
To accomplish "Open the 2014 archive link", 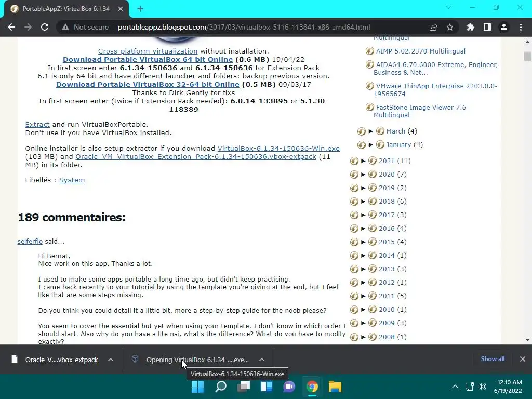I will (387, 256).
